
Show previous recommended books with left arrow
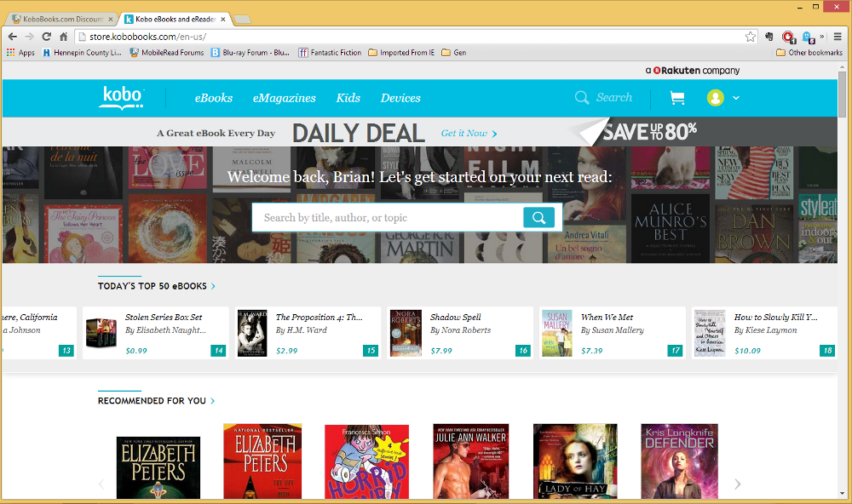101,484
